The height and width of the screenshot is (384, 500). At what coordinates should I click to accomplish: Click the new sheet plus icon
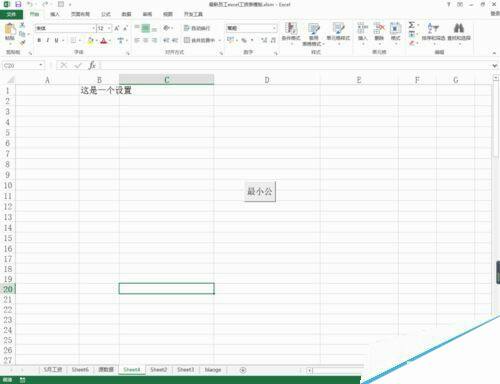click(x=243, y=370)
